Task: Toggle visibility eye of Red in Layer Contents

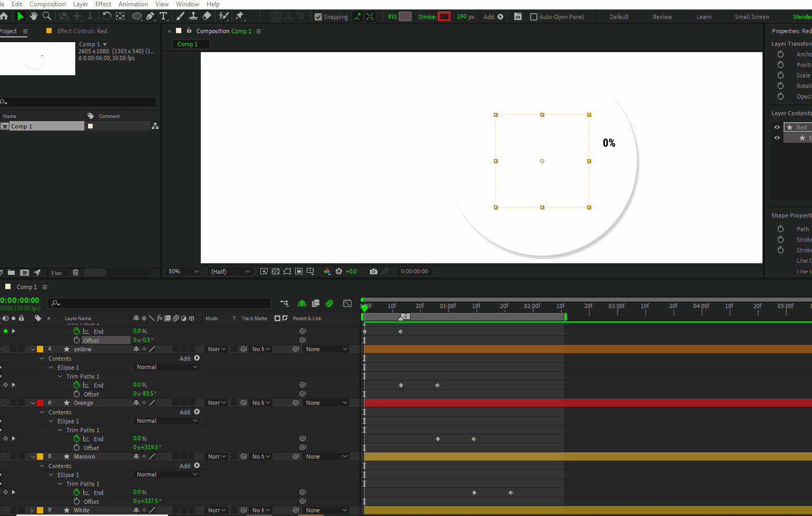Action: tap(777, 127)
